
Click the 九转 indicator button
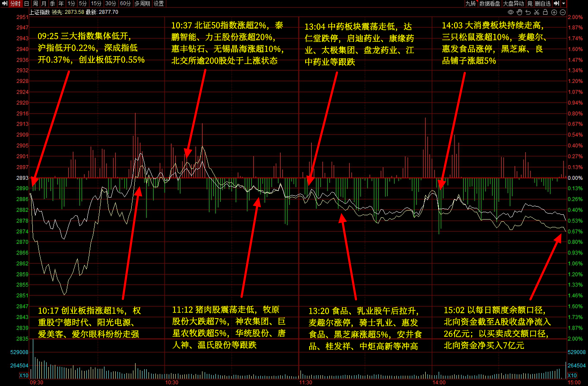pyautogui.click(x=470, y=3)
